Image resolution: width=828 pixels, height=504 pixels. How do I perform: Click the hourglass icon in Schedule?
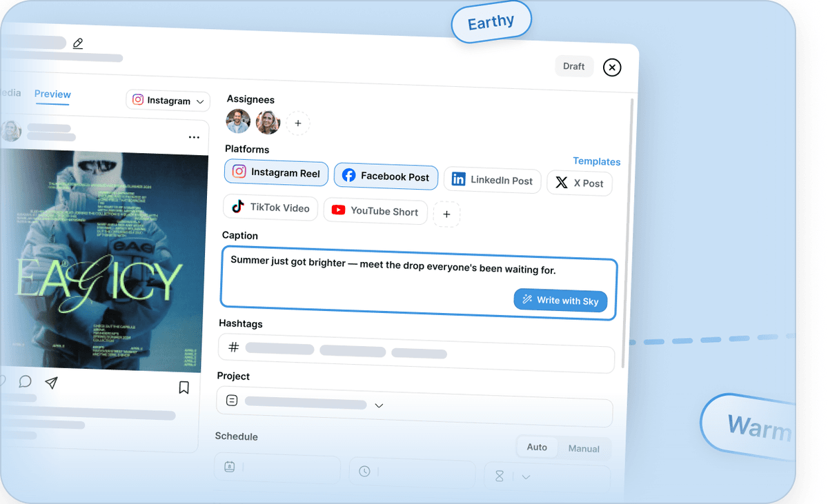[x=500, y=476]
